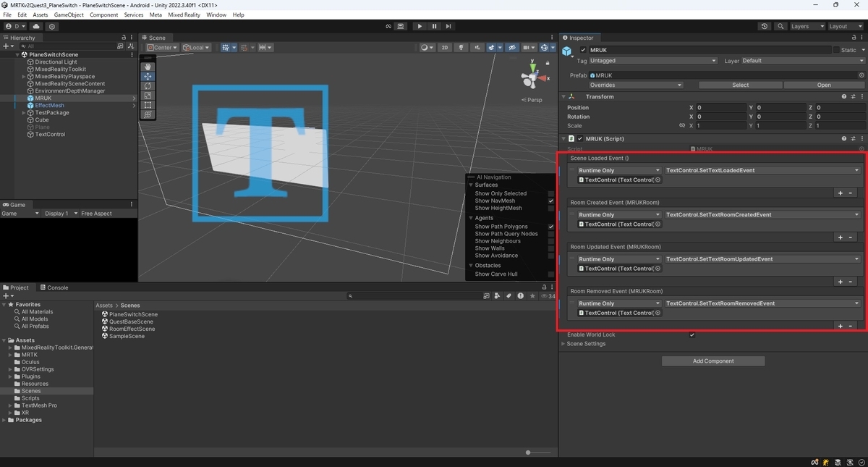Toggle the Static checkbox in the Inspector
Image resolution: width=868 pixels, height=467 pixels.
point(836,50)
